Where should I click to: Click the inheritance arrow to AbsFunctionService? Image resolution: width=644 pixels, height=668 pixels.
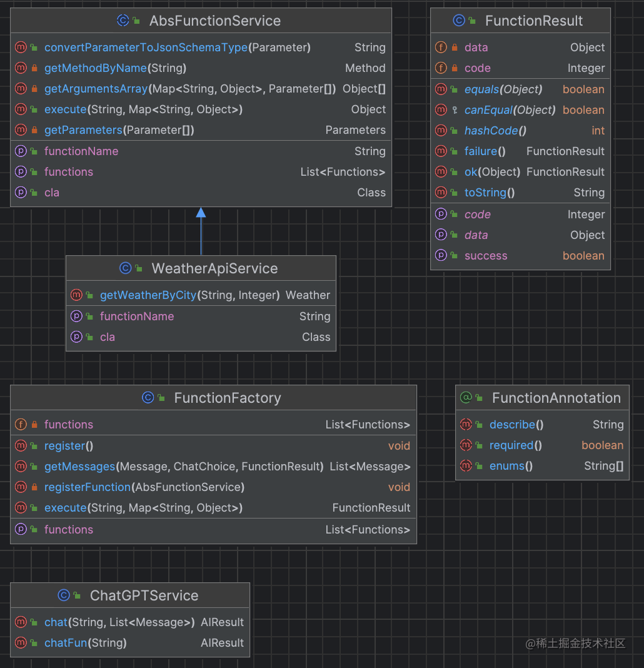point(201,231)
